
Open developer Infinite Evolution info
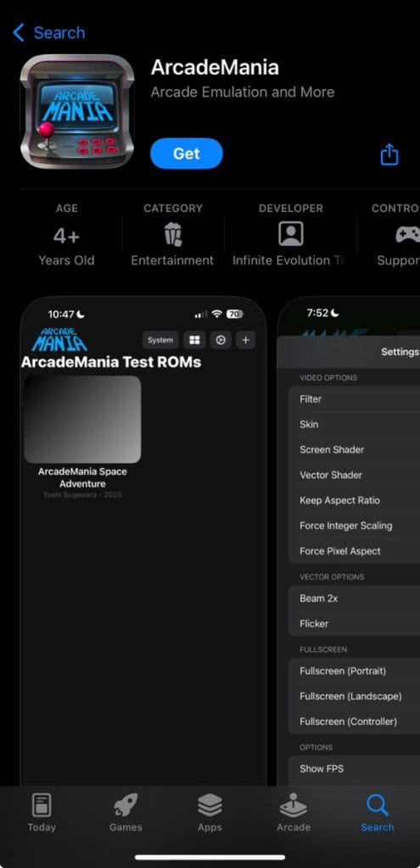tap(290, 235)
